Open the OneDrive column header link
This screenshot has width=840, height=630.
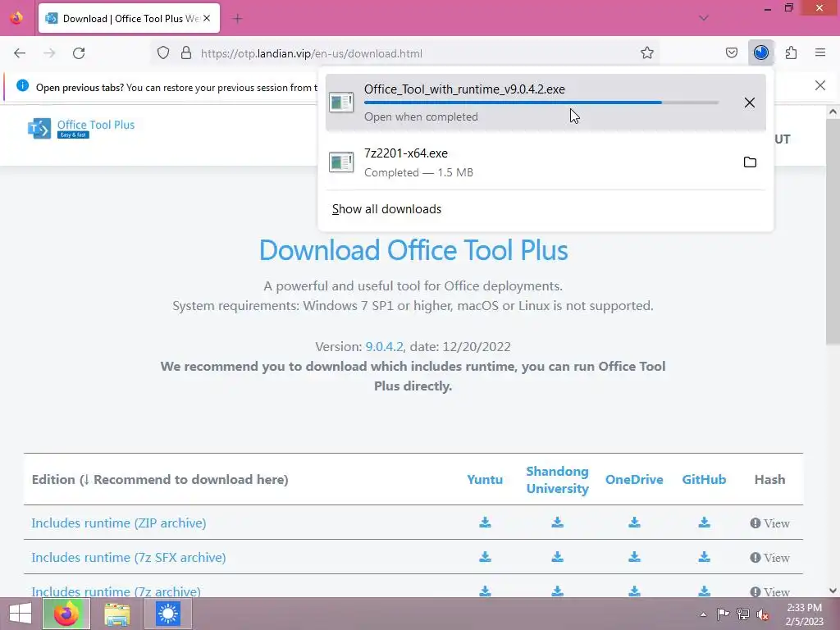tap(634, 479)
